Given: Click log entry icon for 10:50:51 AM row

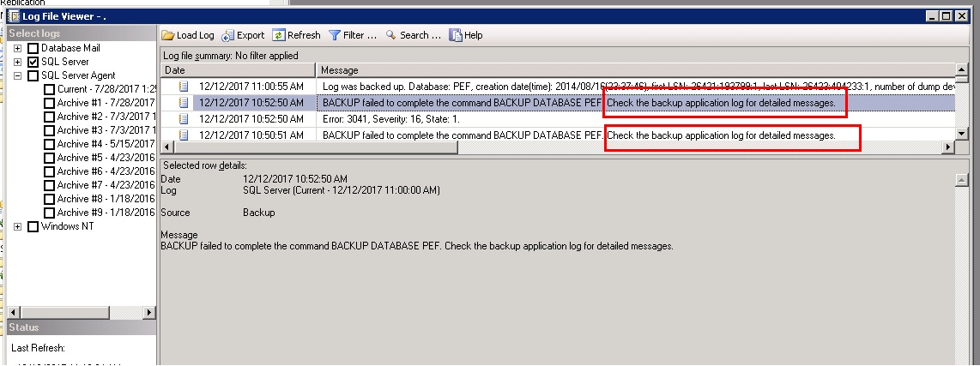Looking at the screenshot, I should coord(184,135).
